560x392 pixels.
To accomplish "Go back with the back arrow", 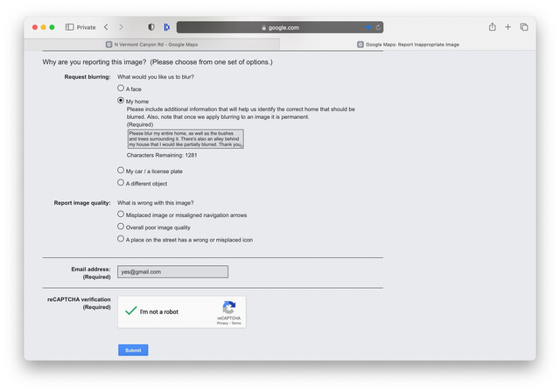I will (x=106, y=27).
